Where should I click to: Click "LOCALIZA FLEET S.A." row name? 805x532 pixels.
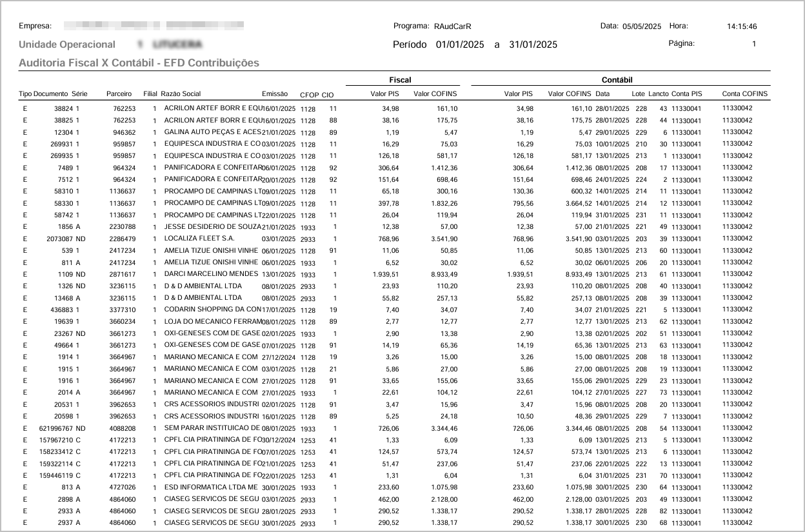(x=200, y=239)
